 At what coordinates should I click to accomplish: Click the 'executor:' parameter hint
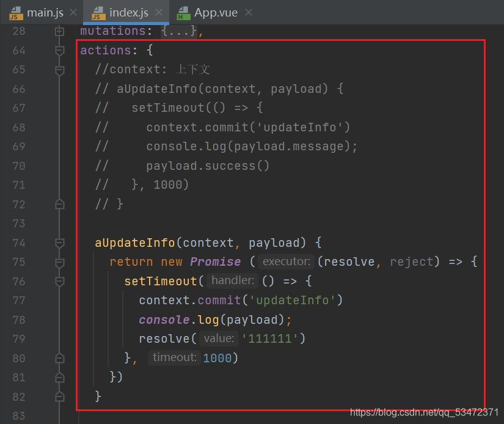point(287,261)
